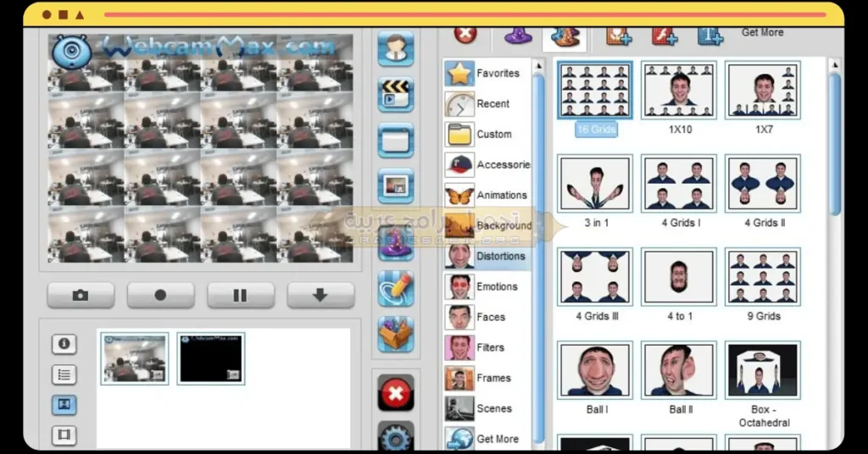Image resolution: width=868 pixels, height=454 pixels.
Task: Open the Custom category
Action: tap(487, 135)
